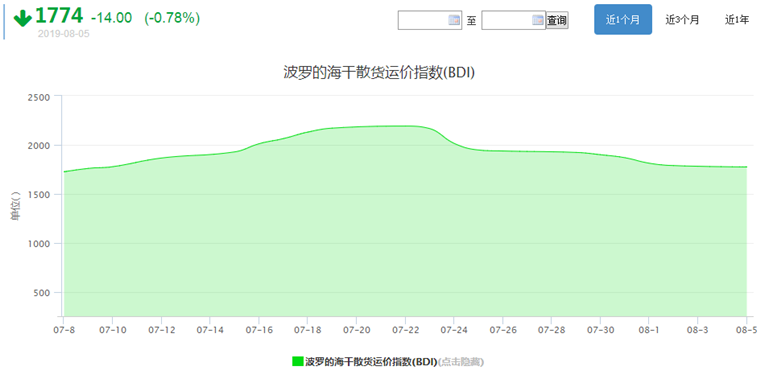Click the x-axis label 07-26

(503, 330)
